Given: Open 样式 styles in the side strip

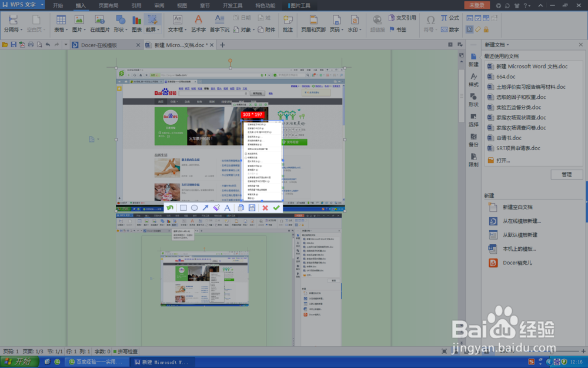Looking at the screenshot, I should (x=473, y=80).
